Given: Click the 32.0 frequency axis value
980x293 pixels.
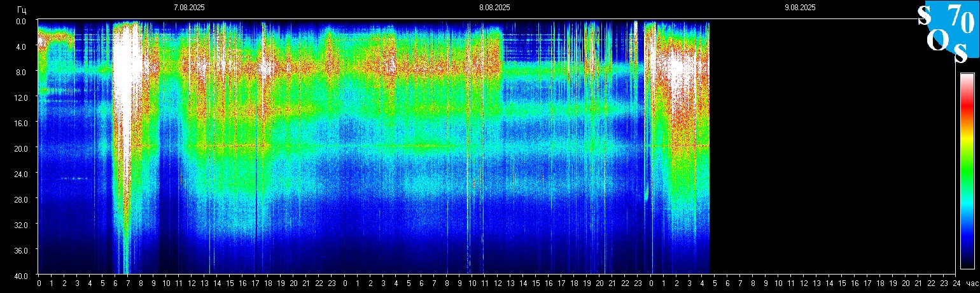Looking at the screenshot, I should tap(20, 225).
